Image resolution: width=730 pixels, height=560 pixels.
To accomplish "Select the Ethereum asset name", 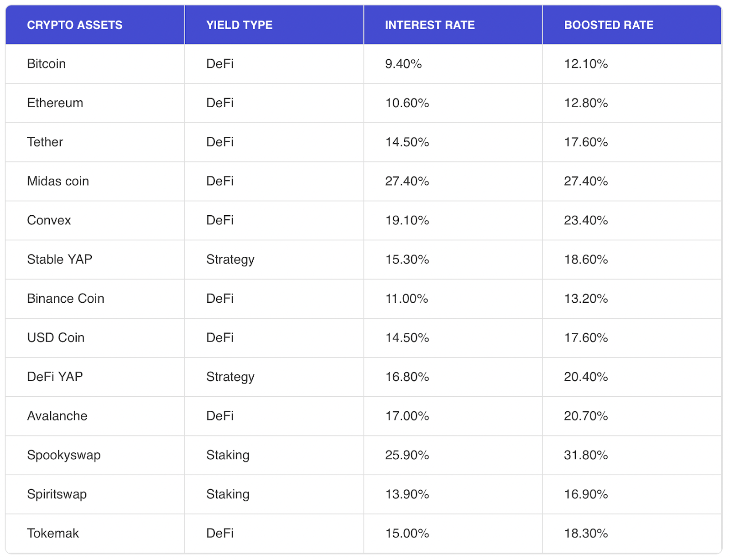I will point(55,103).
